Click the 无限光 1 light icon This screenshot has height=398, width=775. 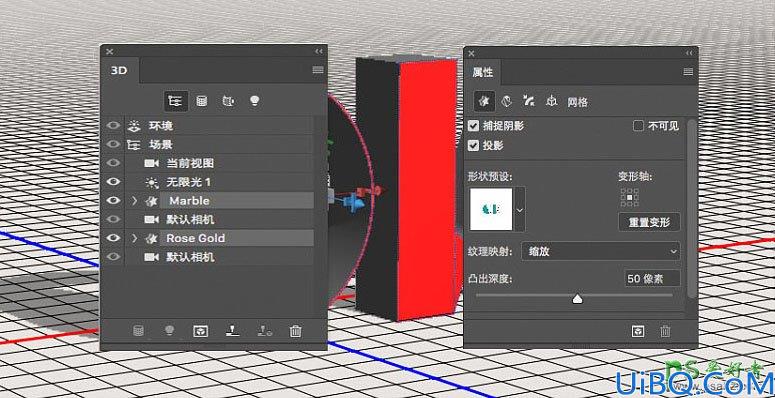[x=151, y=182]
